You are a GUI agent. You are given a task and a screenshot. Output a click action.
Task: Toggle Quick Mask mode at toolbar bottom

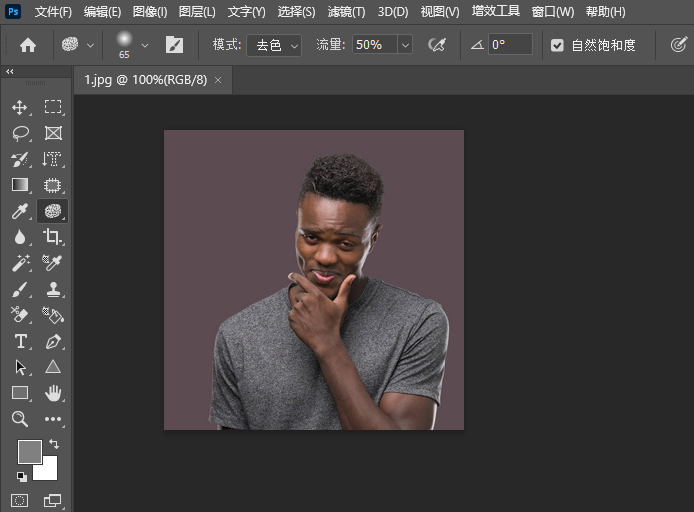tap(20, 500)
